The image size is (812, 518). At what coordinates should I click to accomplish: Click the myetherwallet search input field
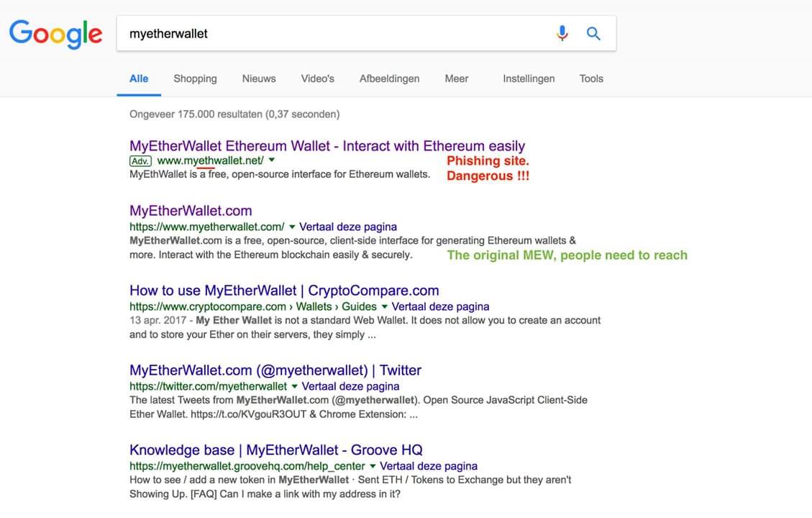(331, 34)
